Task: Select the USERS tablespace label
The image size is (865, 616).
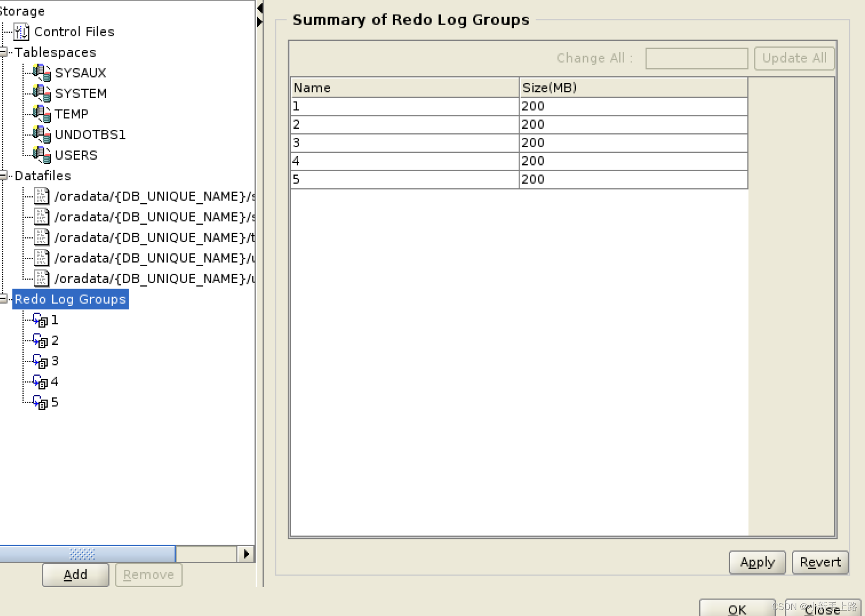Action: coord(76,155)
